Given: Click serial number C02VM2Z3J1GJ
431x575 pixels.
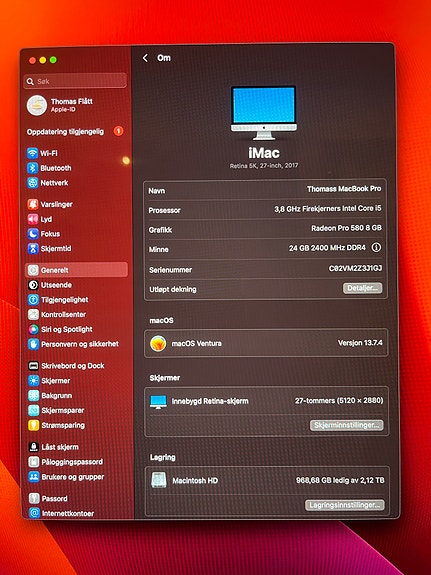Looking at the screenshot, I should pyautogui.click(x=355, y=268).
